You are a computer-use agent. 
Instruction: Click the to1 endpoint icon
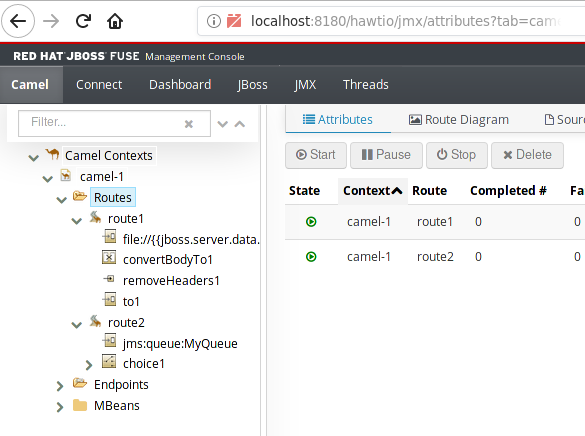click(109, 299)
